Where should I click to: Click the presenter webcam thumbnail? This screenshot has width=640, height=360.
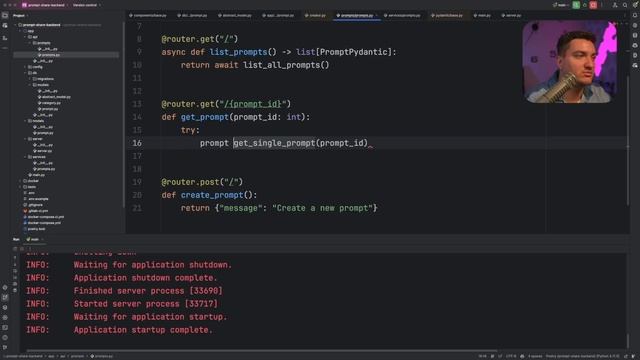click(x=570, y=62)
